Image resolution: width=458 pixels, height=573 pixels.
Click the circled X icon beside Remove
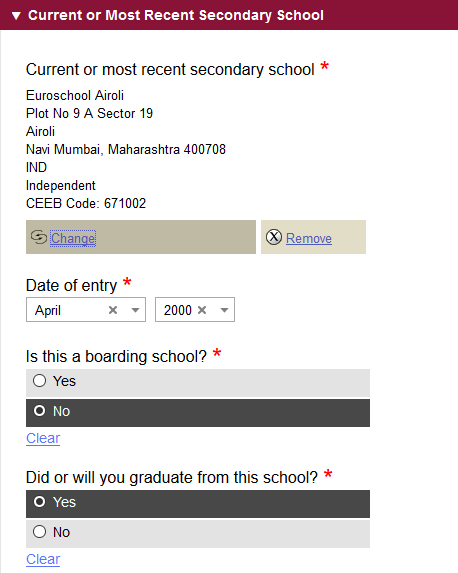point(274,237)
